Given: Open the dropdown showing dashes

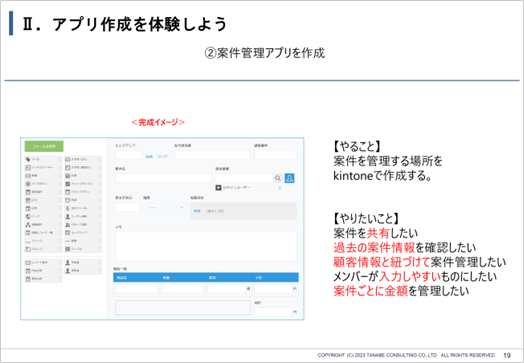Looking at the screenshot, I should point(166,208).
